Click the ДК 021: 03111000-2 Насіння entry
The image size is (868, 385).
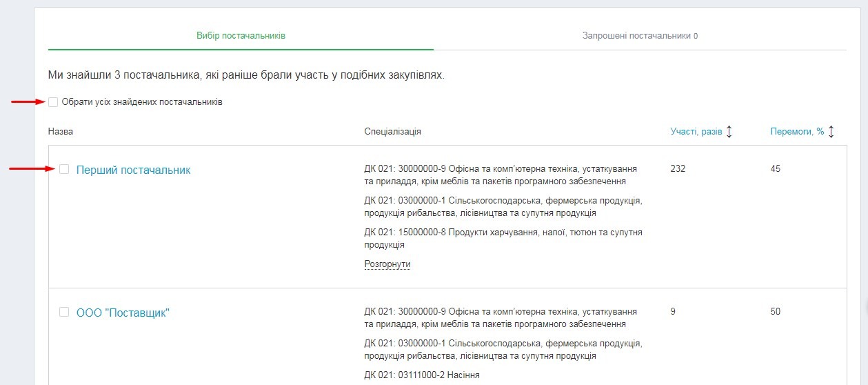pyautogui.click(x=421, y=375)
